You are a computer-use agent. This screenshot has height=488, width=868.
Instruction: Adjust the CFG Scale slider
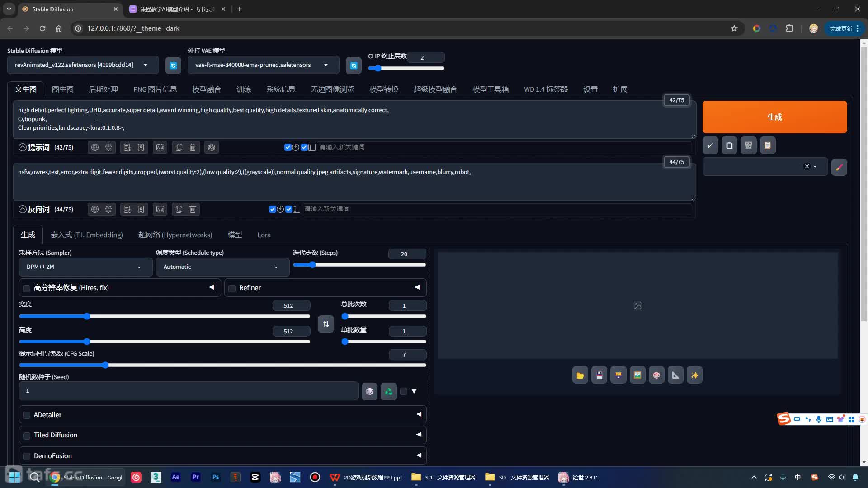pyautogui.click(x=222, y=365)
